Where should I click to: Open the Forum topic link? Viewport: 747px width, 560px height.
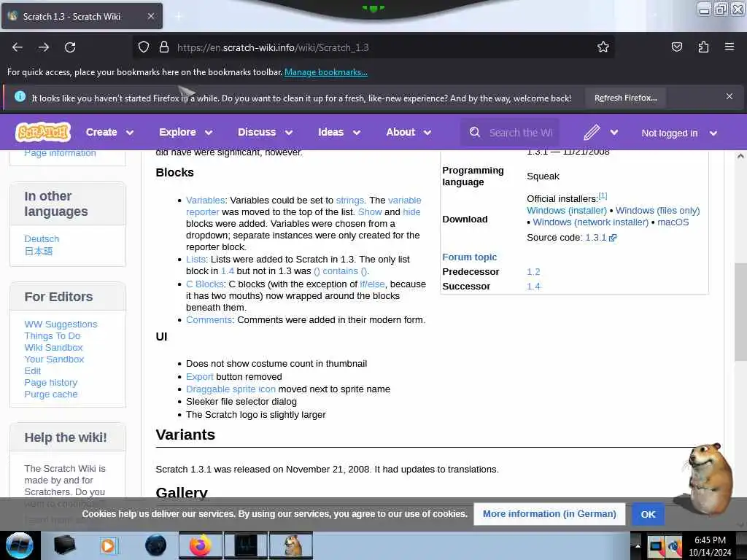(469, 257)
